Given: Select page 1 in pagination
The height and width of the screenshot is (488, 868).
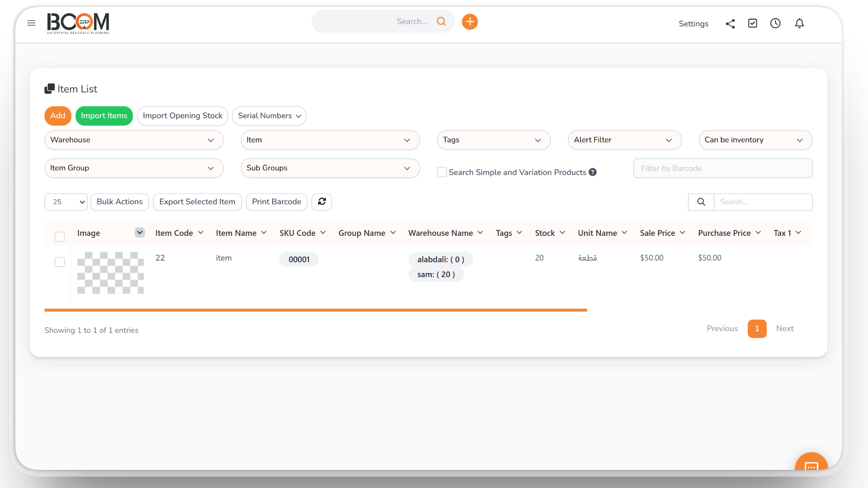Looking at the screenshot, I should point(757,328).
